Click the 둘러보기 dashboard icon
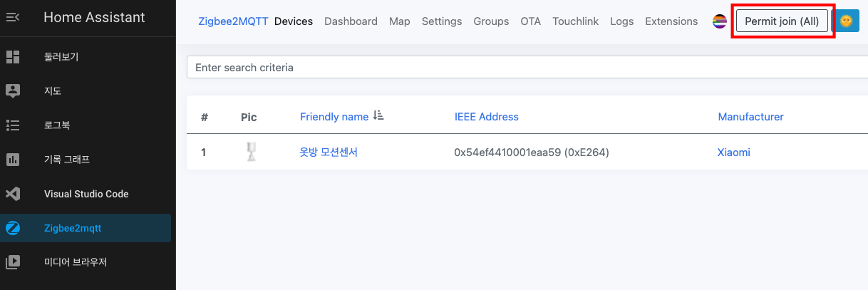The image size is (868, 290). (13, 57)
